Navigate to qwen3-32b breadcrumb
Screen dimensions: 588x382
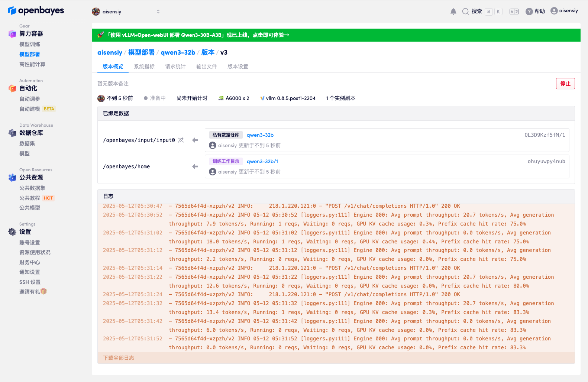178,52
